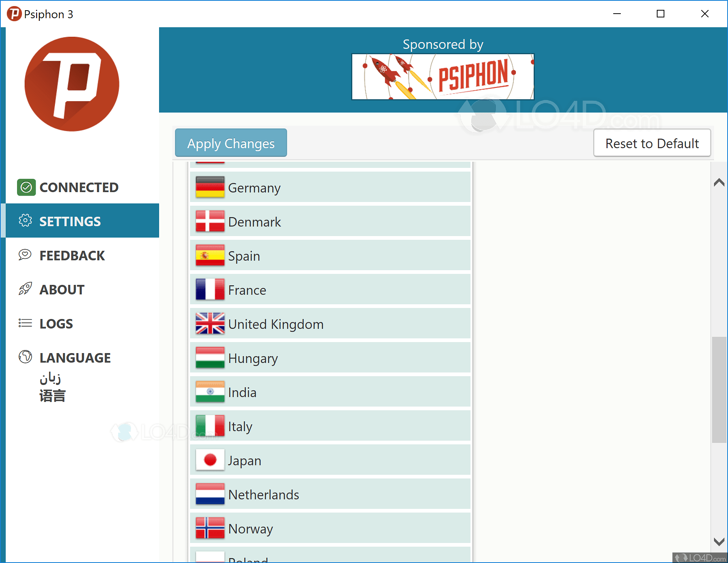Go to the About tab
This screenshot has height=563, width=728.
(62, 290)
